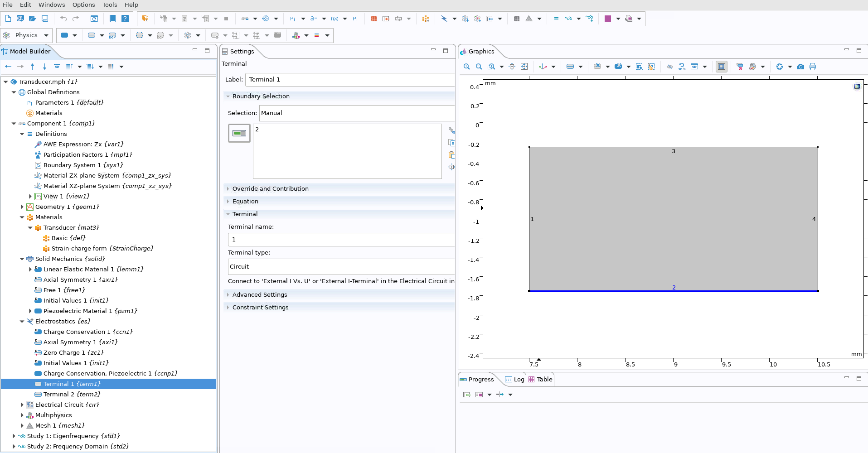Screen dimensions: 868x453
Task: Expand the Override and Contribution section
Action: coord(270,188)
